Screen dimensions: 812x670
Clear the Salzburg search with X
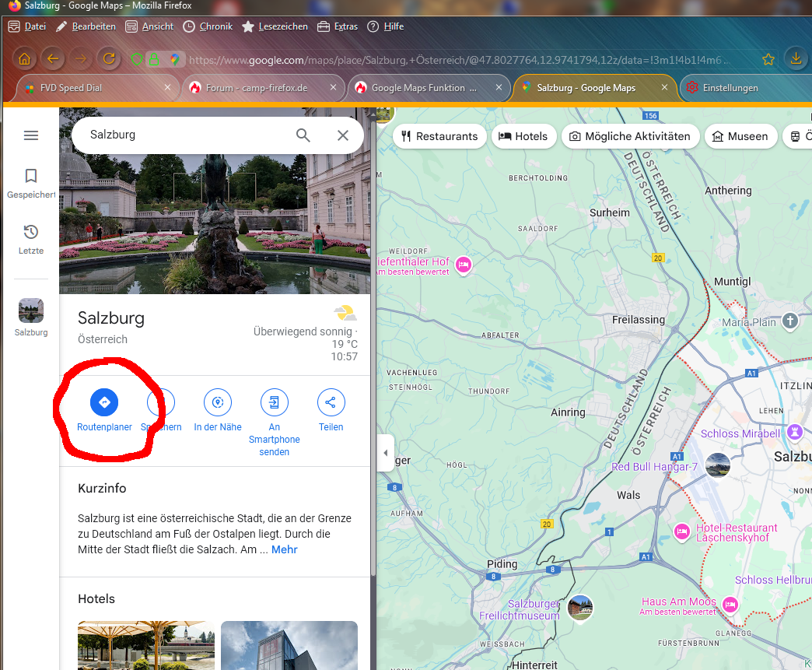click(343, 135)
